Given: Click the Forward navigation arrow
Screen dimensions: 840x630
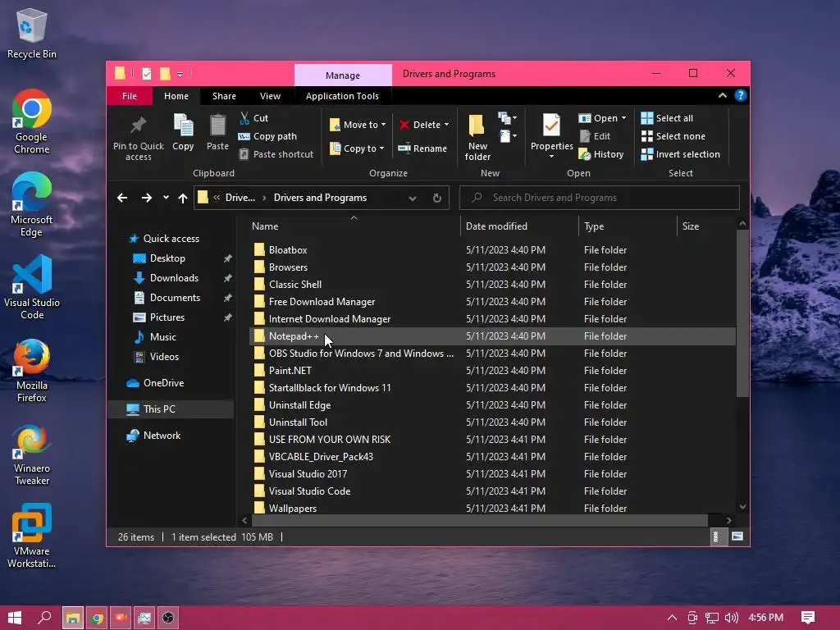Looking at the screenshot, I should point(146,198).
